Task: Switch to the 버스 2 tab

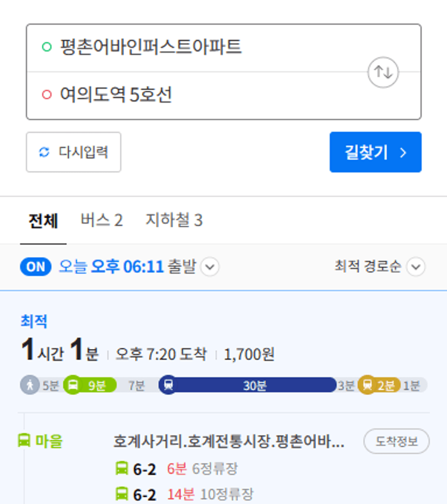Action: coord(102,220)
